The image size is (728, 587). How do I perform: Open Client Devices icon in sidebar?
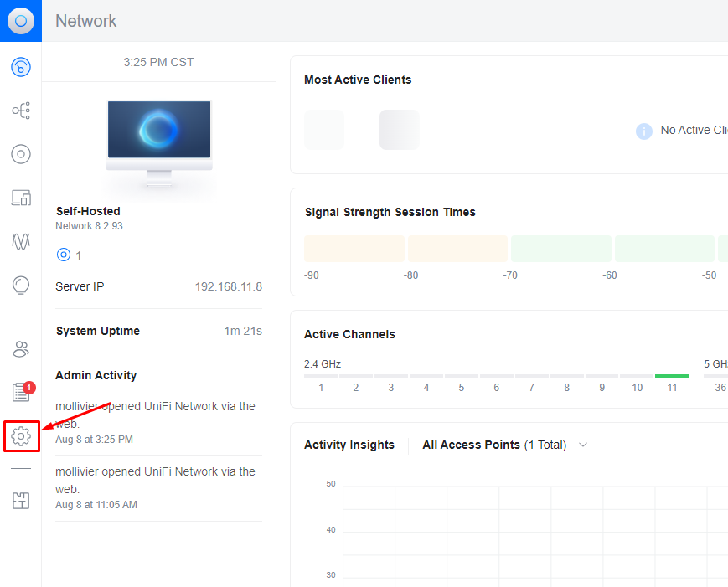21,198
